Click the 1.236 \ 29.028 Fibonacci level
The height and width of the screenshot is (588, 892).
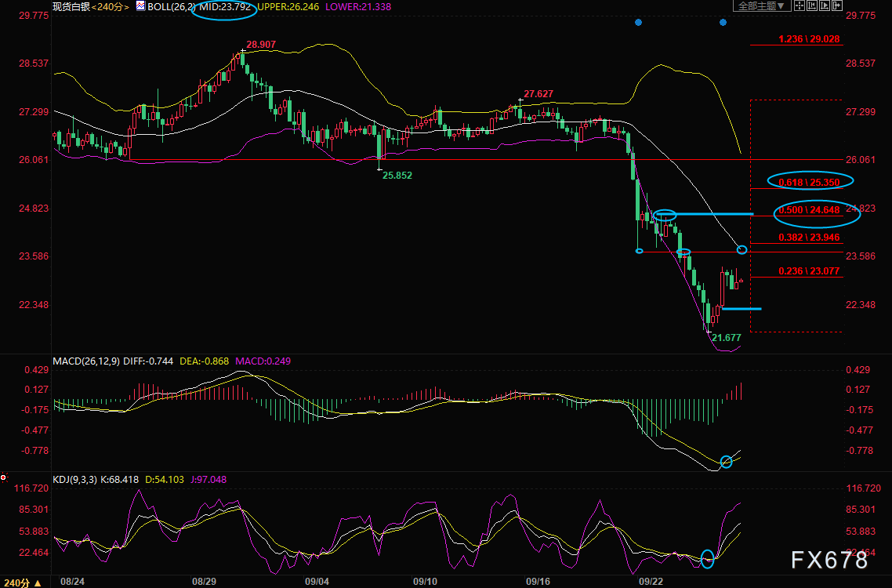tap(809, 38)
